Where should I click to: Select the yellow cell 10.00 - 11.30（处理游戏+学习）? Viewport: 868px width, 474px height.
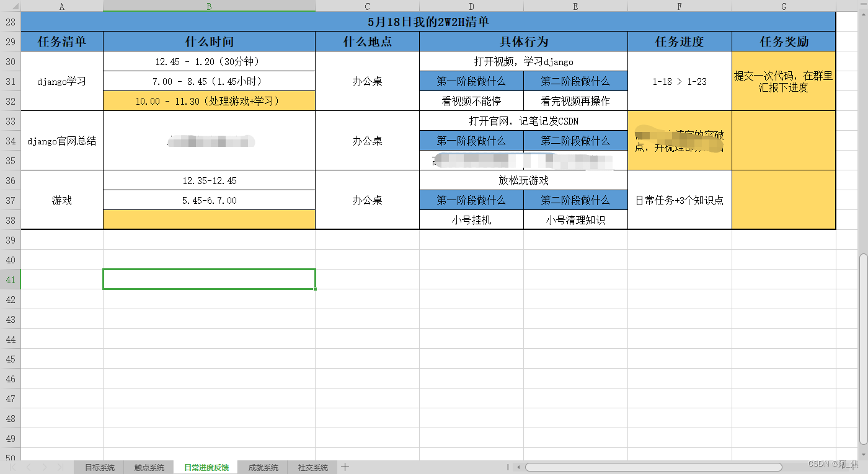209,101
